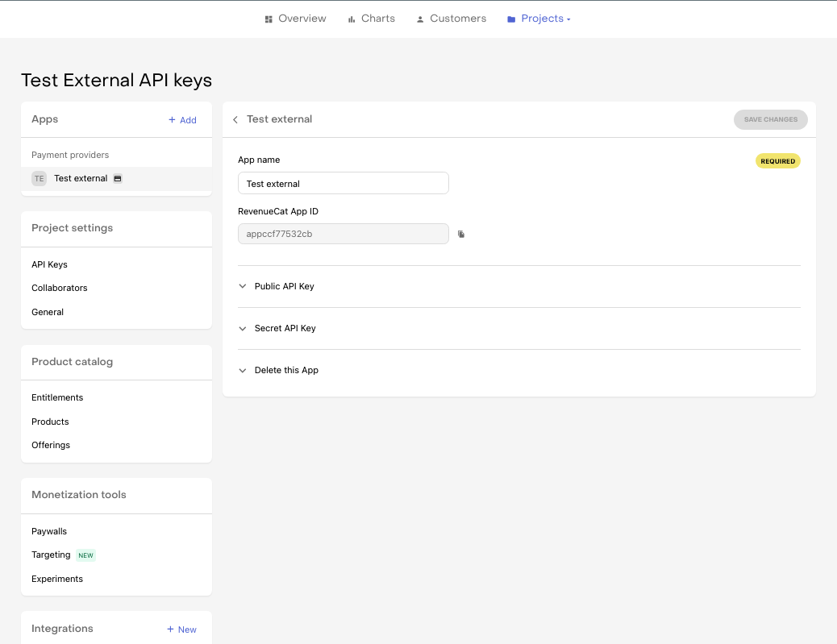
Task: Open API Keys project settings
Action: tap(49, 264)
